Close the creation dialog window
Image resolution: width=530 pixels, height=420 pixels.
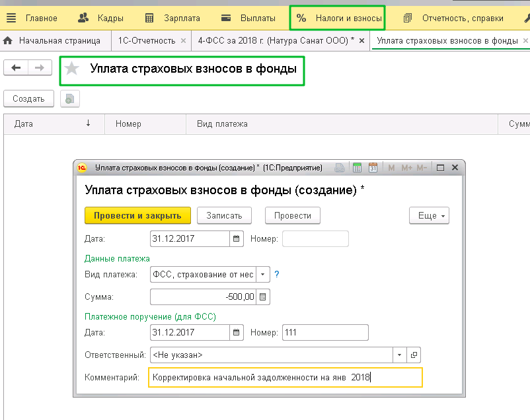tap(455, 168)
